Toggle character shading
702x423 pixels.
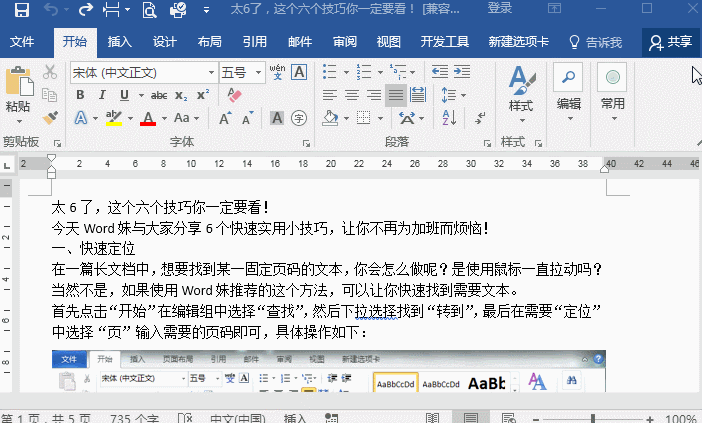[x=277, y=118]
